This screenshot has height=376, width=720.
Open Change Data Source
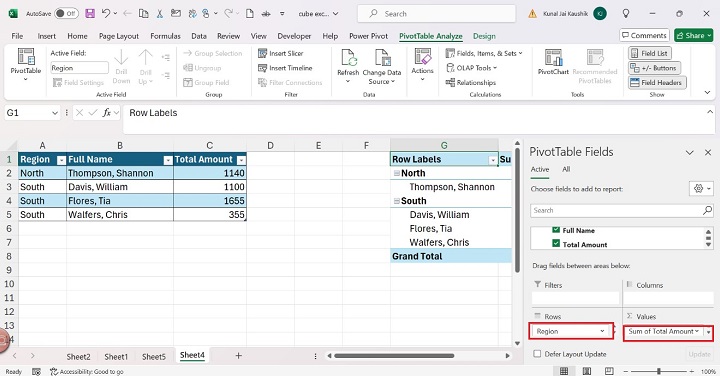coord(382,66)
